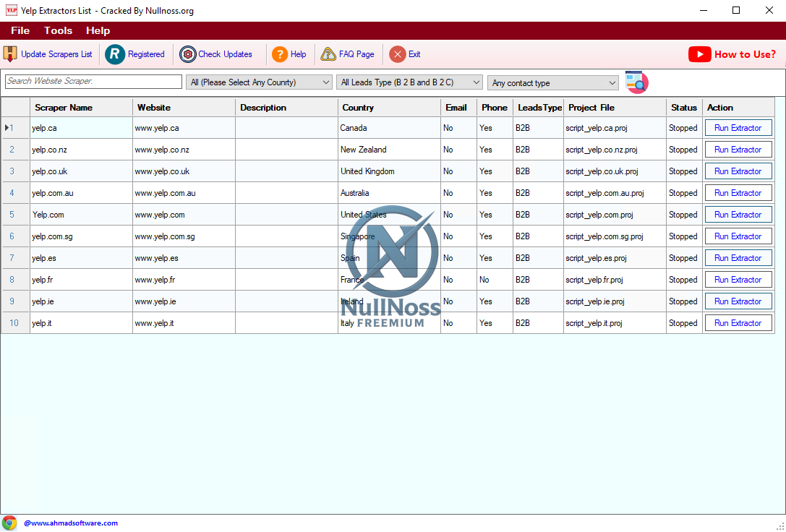Select the row for yelp.fr scraper
Image resolution: width=786 pixels, height=532 pixels.
click(x=80, y=279)
